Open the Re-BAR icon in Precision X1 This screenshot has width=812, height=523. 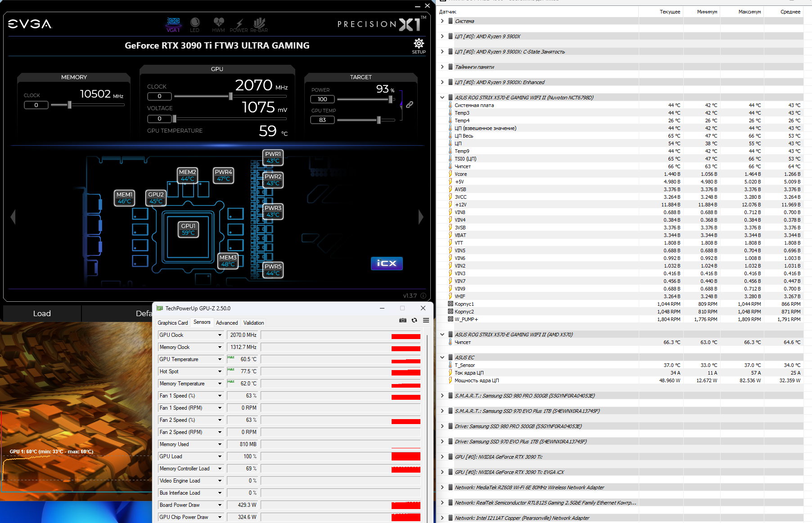259,25
